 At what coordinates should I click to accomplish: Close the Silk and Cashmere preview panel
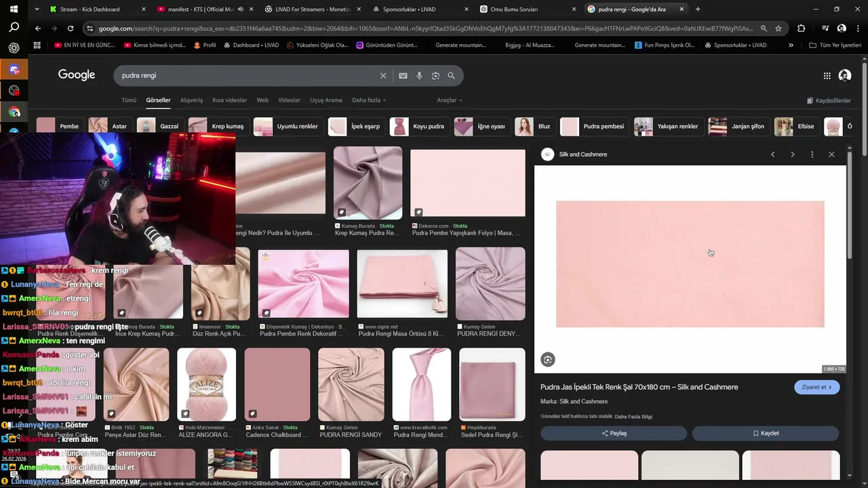[x=831, y=155]
